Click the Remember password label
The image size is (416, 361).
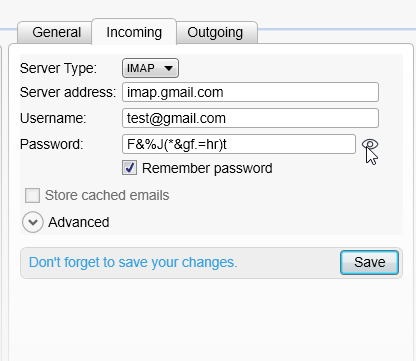207,168
